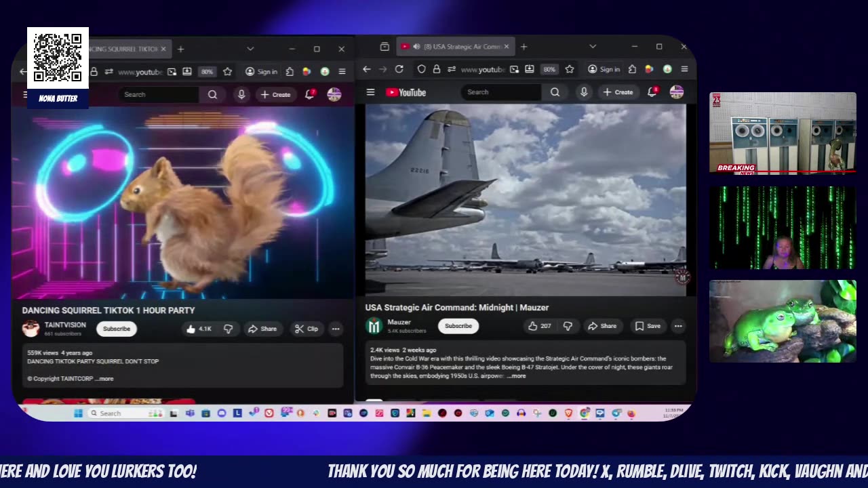Image resolution: width=868 pixels, height=488 pixels.
Task: Click the search magnifier in the Air Command window
Action: point(555,92)
